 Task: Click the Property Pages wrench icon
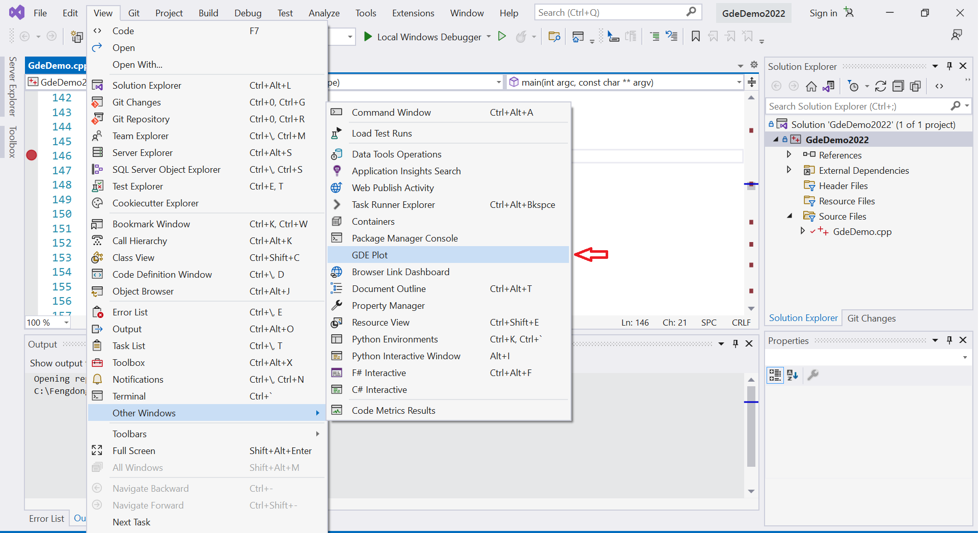813,375
